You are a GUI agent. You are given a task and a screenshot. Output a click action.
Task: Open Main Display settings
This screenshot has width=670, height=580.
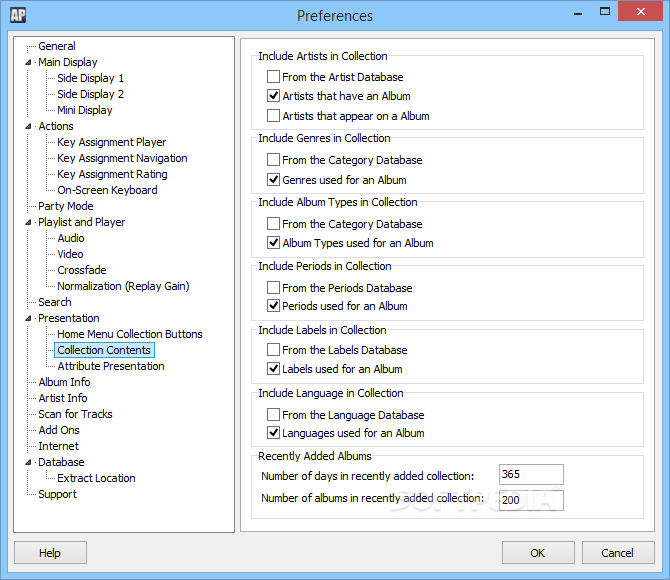(68, 62)
